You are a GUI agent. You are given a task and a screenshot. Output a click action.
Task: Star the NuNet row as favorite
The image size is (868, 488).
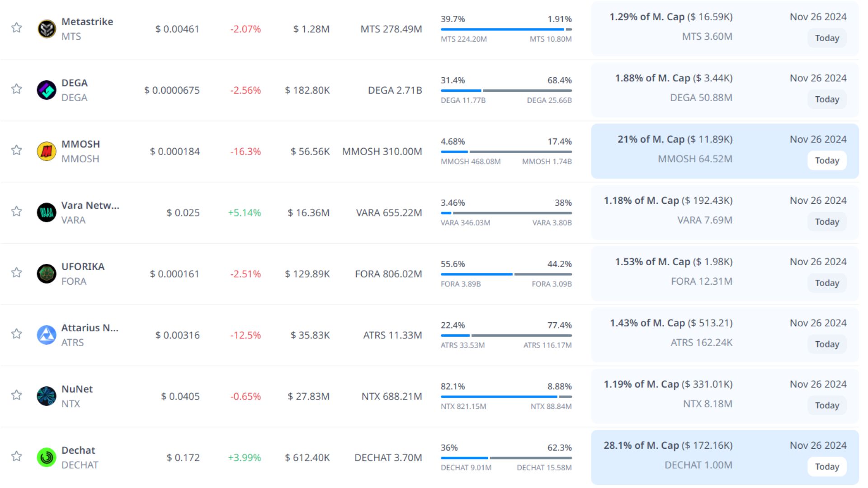click(x=17, y=395)
